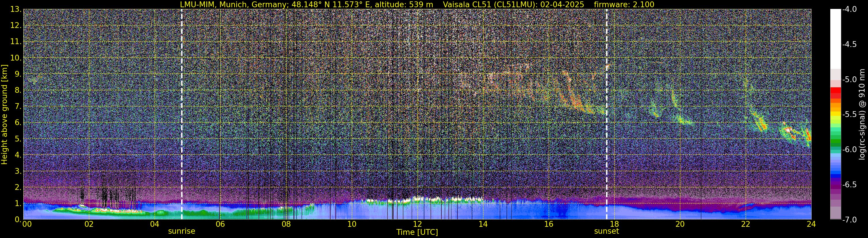Click the 'sunset' label below the axis
The image size is (868, 238).
pos(607,231)
